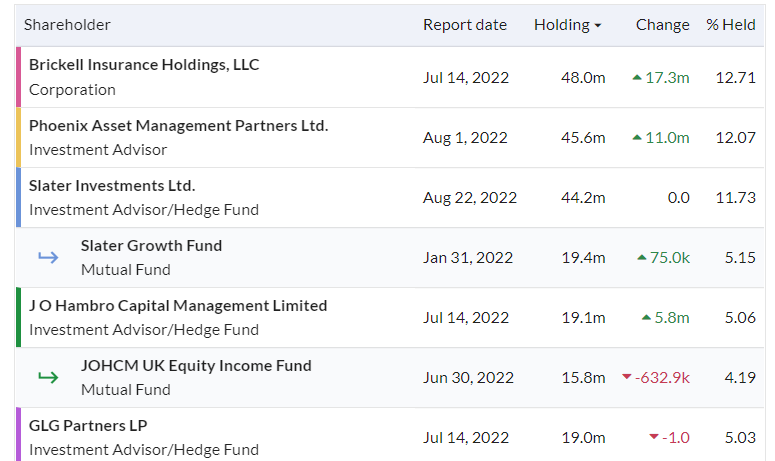Select the change value 0.0 for Slater Investments

pos(679,198)
